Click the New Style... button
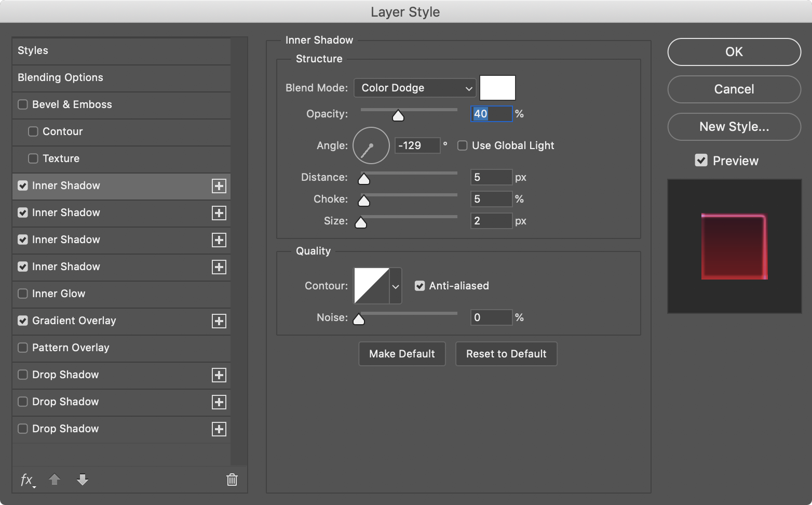Viewport: 812px width, 505px height. tap(734, 127)
